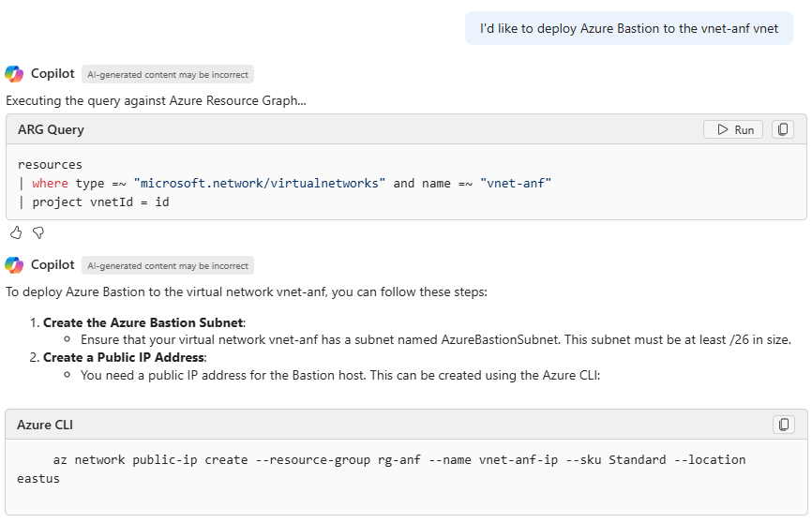Click the first AI-generated content disclaimer badge
Image resolution: width=812 pixels, height=523 pixels.
point(168,74)
